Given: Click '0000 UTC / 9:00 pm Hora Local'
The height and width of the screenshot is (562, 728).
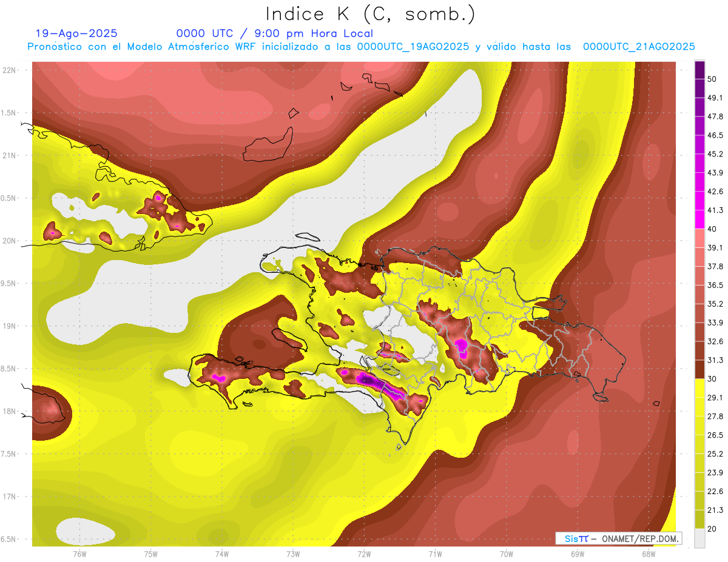Looking at the screenshot, I should (x=275, y=33).
